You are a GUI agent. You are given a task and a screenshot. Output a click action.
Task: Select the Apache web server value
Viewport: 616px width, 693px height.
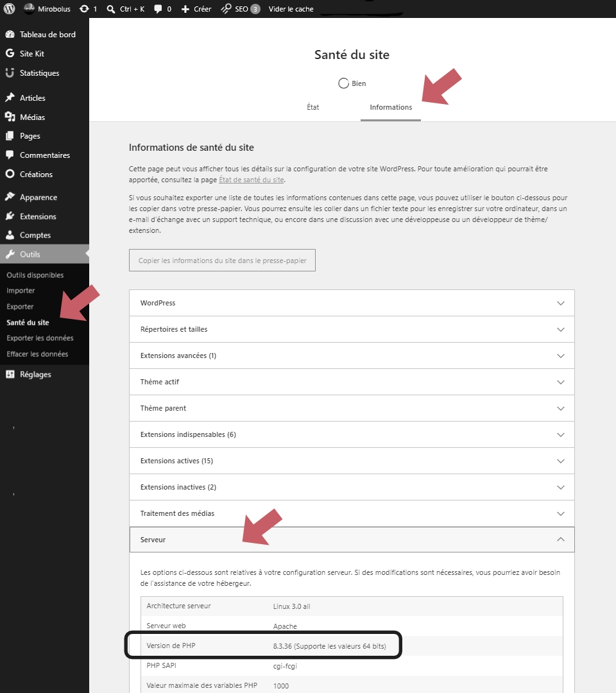pos(285,626)
